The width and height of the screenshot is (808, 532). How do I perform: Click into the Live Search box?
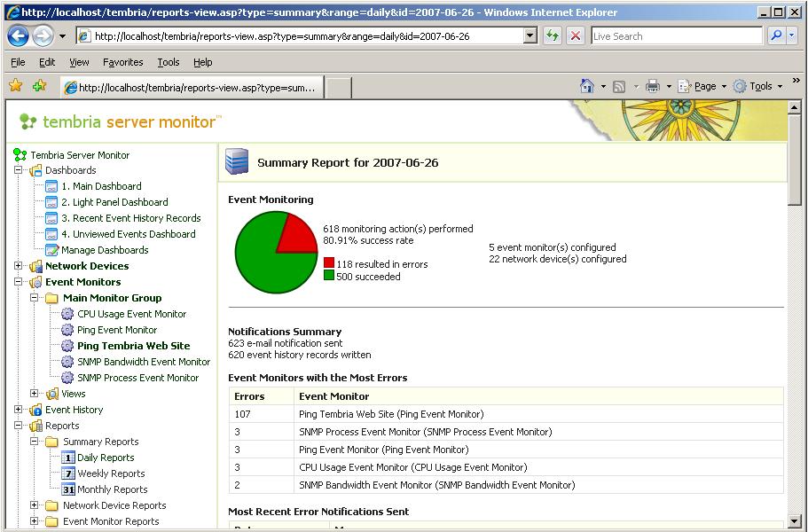677,36
